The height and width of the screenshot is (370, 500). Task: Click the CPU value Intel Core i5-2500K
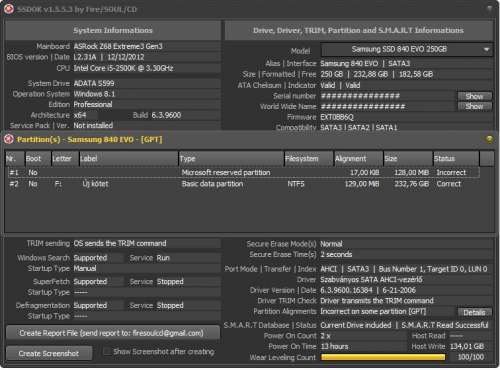click(123, 68)
